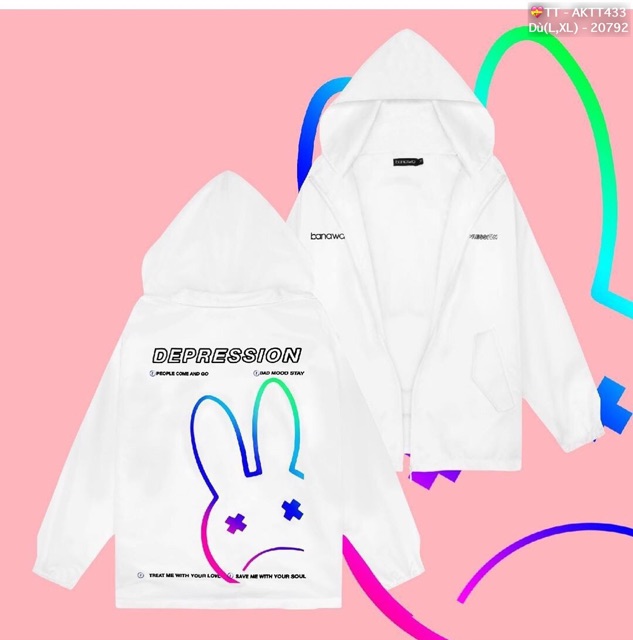Image resolution: width=633 pixels, height=640 pixels.
Task: Click the blue cross eye on the rabbit
Action: [292, 510]
